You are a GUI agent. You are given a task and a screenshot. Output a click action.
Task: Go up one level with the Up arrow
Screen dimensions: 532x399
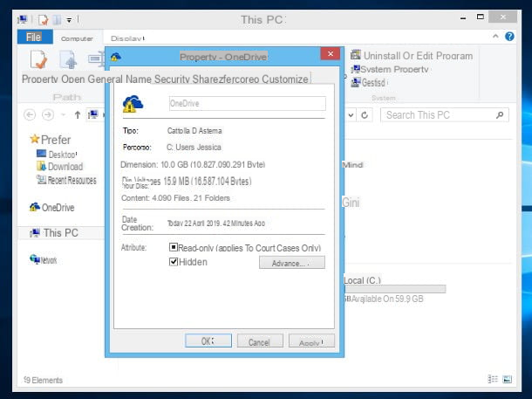tap(78, 114)
